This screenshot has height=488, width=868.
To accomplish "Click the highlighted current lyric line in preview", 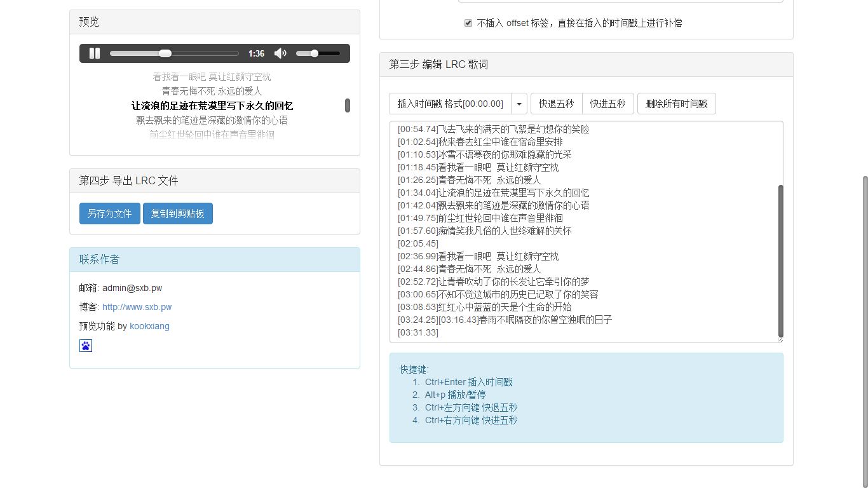I will [x=212, y=105].
